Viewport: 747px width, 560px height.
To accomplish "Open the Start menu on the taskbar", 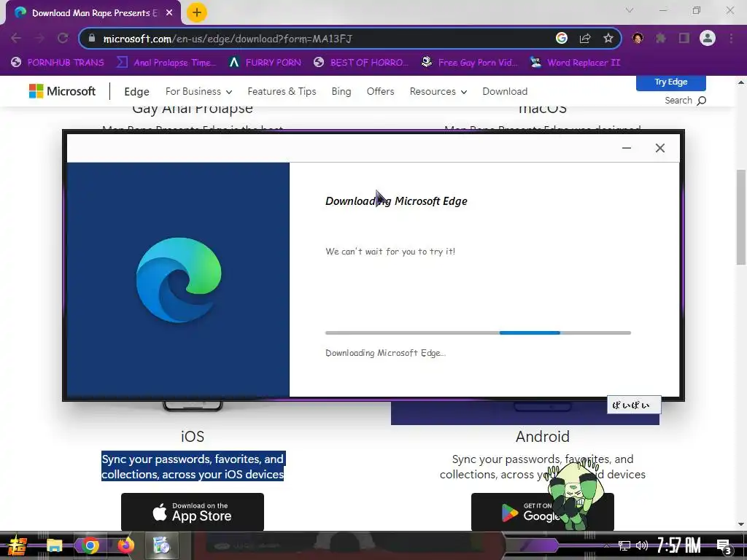I will (18, 545).
